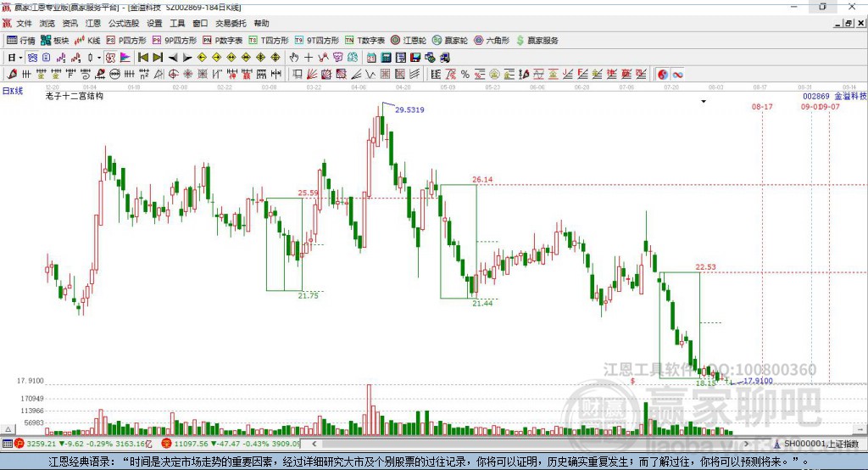Toggle the yin-yang icon in toolbar
The height and width of the screenshot is (470, 868).
pos(663,75)
